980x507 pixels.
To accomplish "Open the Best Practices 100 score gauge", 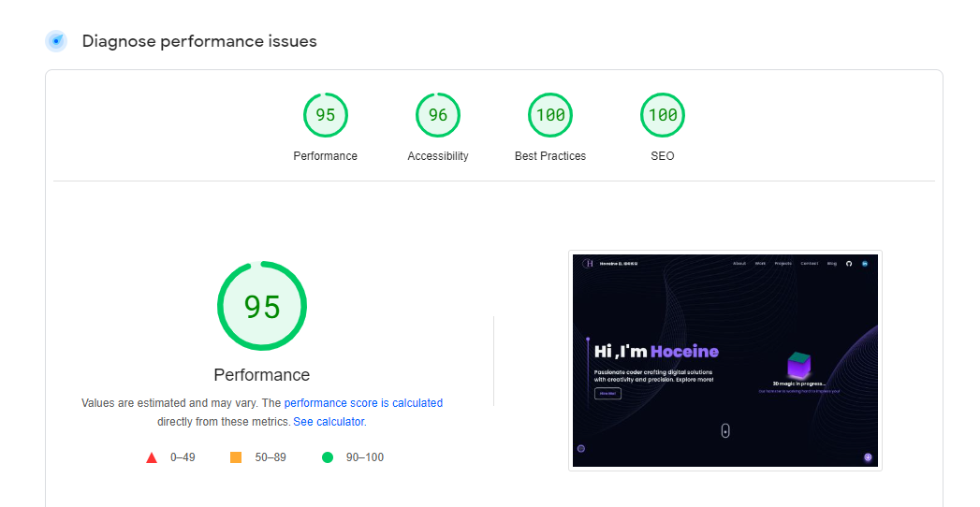I will [550, 116].
